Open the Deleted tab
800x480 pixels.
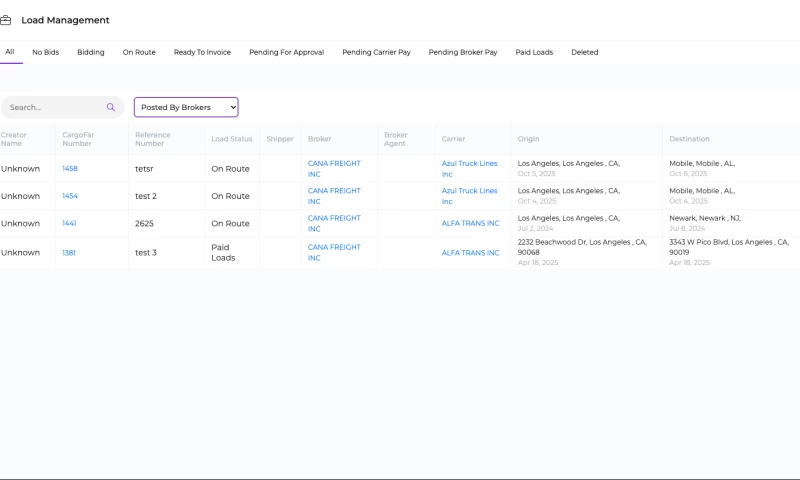click(584, 52)
